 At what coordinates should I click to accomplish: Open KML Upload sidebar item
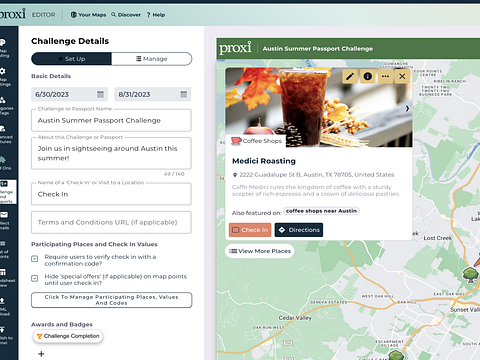coord(5,307)
